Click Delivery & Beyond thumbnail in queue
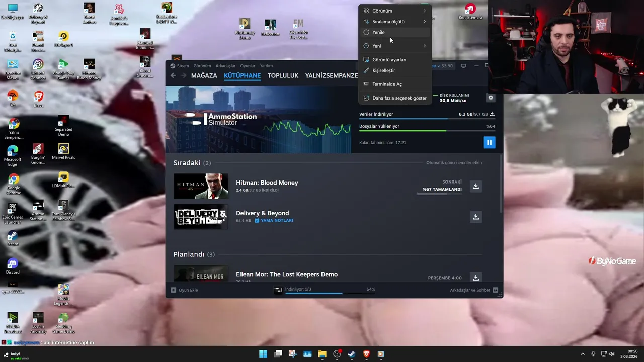Screen dimensions: 644x362 pos(201,217)
